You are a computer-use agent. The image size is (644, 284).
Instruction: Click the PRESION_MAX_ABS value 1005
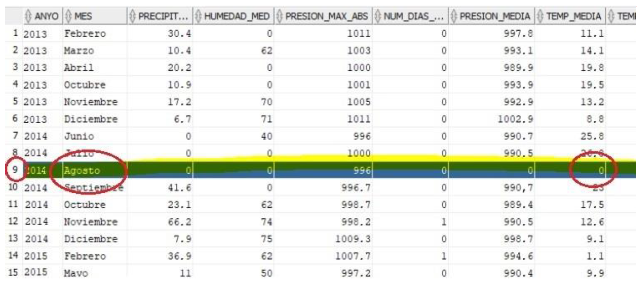click(x=359, y=102)
